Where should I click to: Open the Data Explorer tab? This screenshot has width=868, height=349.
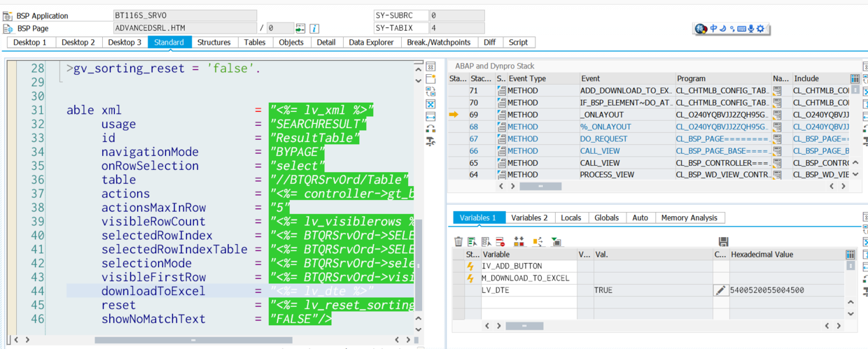pos(371,43)
